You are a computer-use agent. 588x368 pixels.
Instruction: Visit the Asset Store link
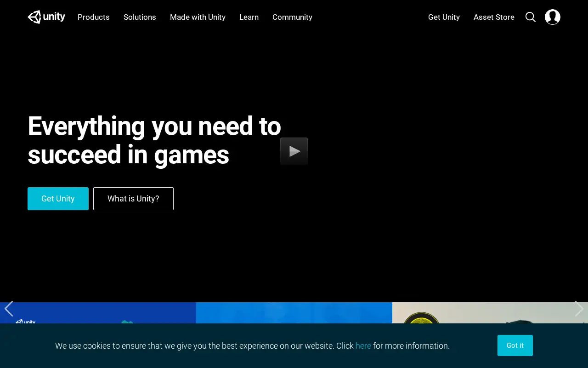coord(494,17)
